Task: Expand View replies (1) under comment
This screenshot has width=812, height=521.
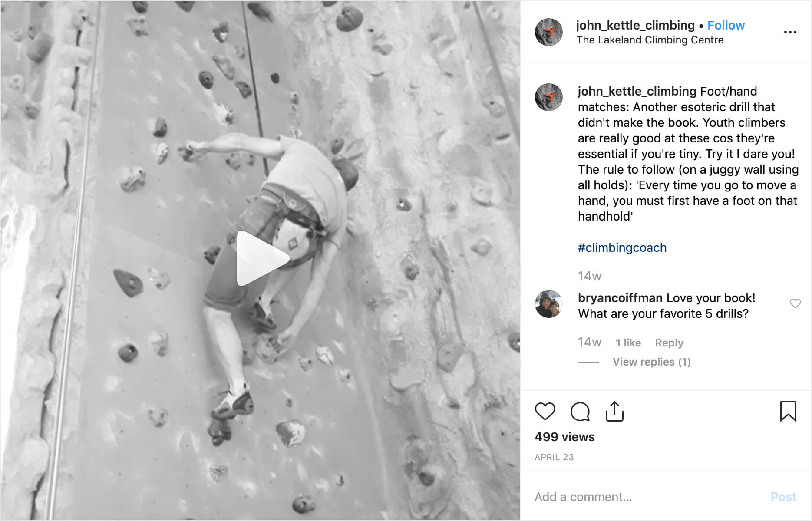Action: point(651,362)
